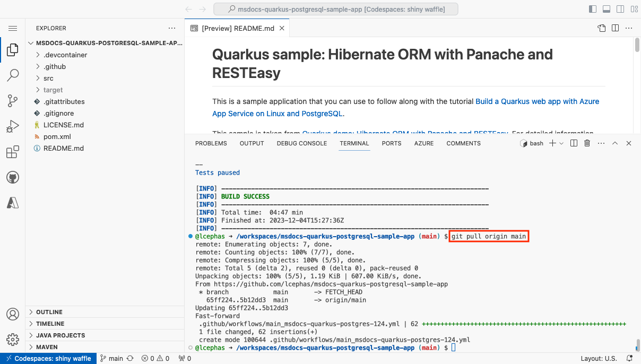Toggle the primary sidebar layout button
The image size is (641, 364).
(x=593, y=9)
